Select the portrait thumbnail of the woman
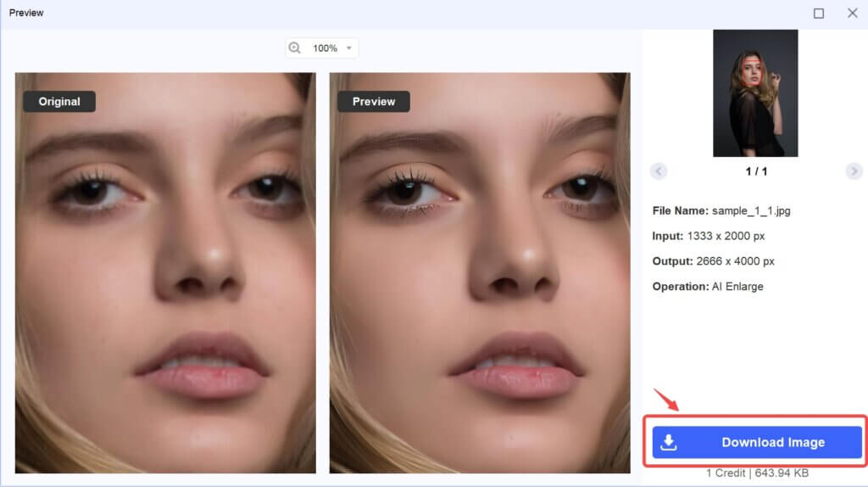Image resolution: width=868 pixels, height=487 pixels. tap(755, 93)
